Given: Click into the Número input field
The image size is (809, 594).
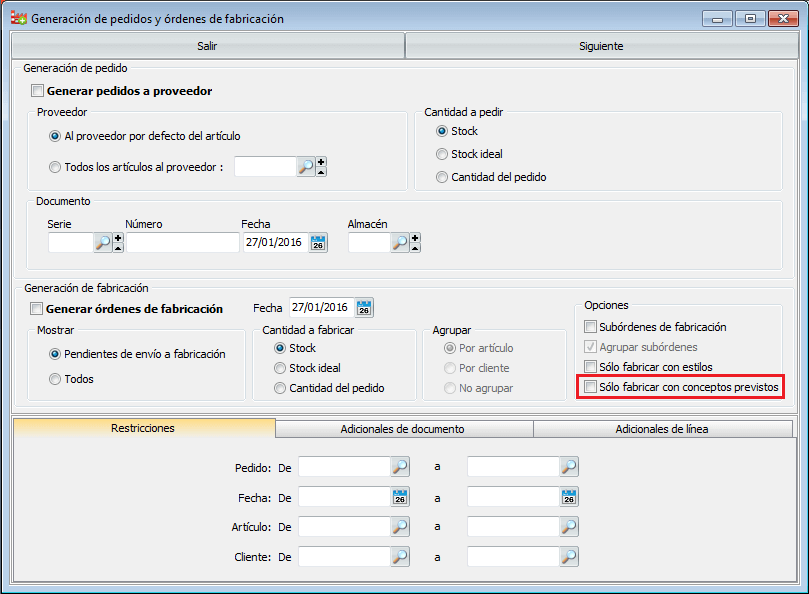Looking at the screenshot, I should (x=182, y=242).
